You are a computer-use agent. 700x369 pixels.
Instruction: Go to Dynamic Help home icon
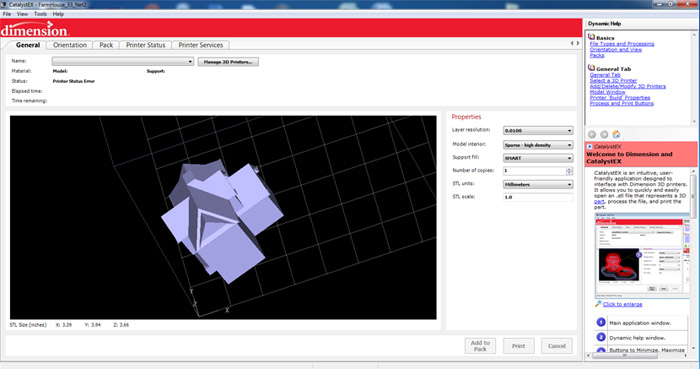[617, 134]
